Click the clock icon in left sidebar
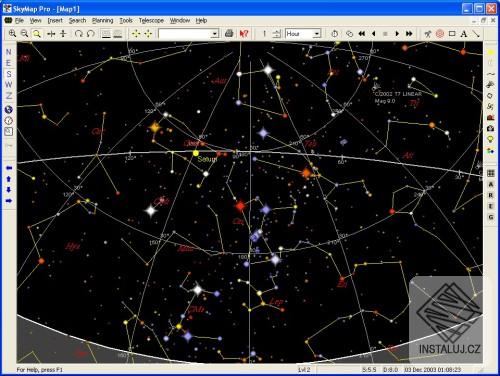Image resolution: width=500 pixels, height=376 pixels. (9, 121)
